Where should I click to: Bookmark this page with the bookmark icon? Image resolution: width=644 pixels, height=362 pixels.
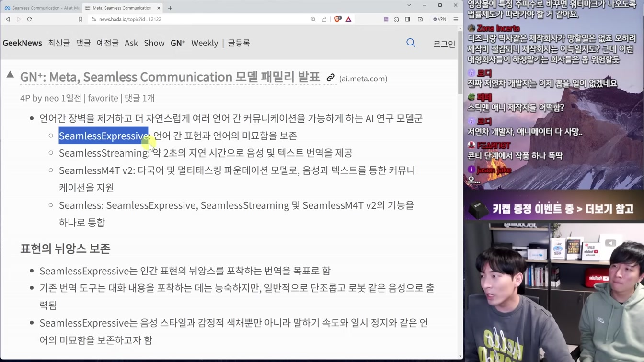pyautogui.click(x=80, y=19)
